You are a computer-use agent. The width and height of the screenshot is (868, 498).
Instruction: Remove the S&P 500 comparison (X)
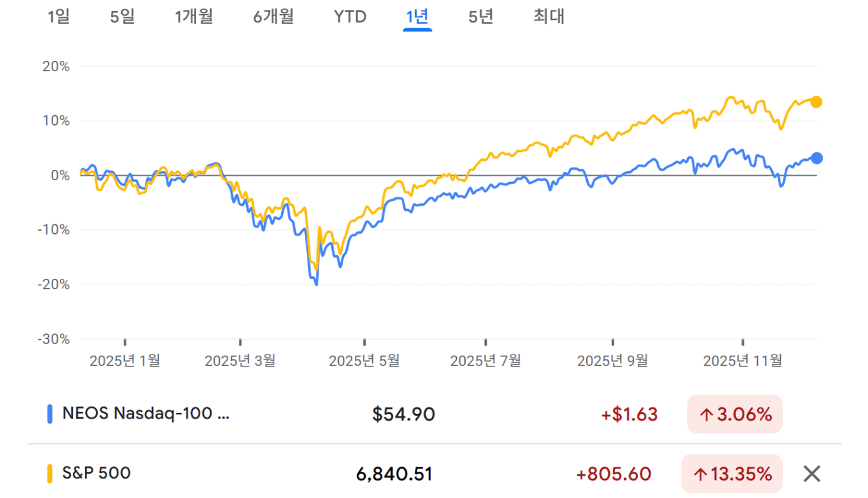point(812,474)
